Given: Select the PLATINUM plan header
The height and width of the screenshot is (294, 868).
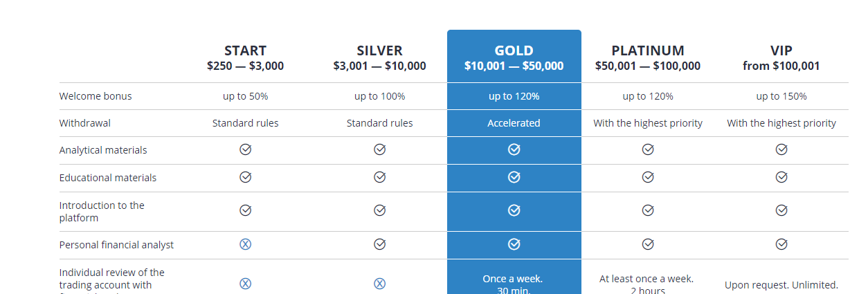Looking at the screenshot, I should point(648,58).
